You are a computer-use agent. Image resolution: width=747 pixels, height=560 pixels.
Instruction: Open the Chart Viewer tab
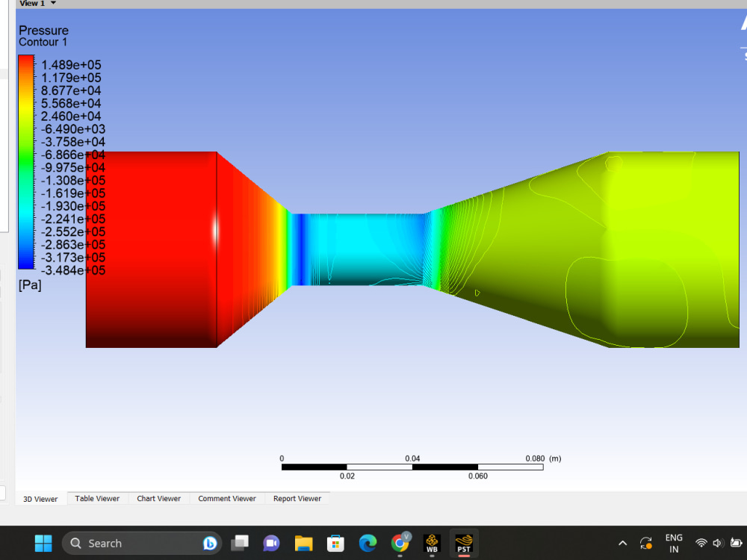point(158,498)
